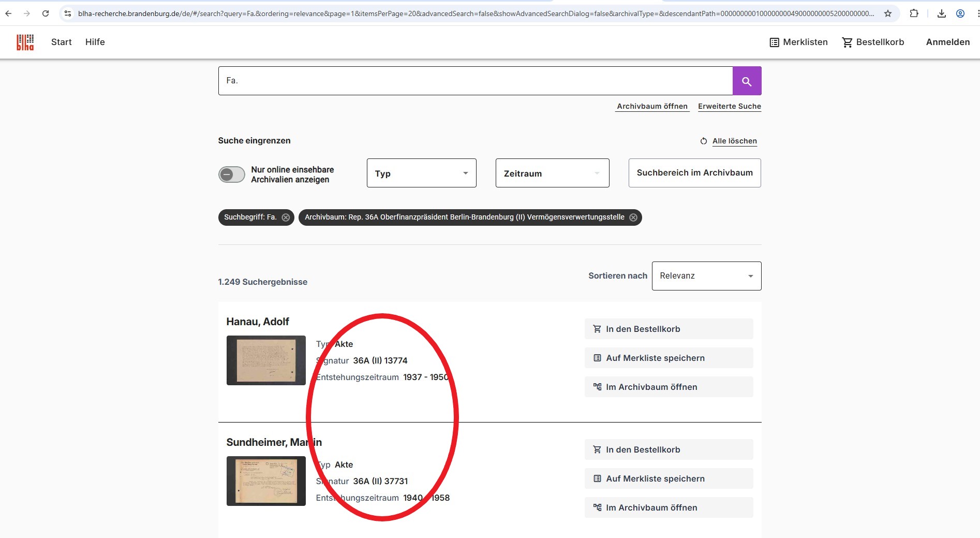
Task: Toggle 'Nur online einsehbare Archivalien anzeigen'
Action: (x=231, y=175)
